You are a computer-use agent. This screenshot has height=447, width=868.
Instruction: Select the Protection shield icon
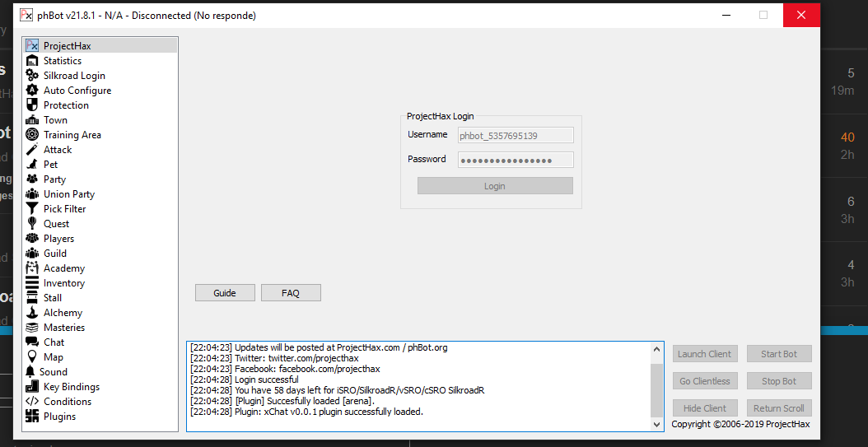point(32,105)
